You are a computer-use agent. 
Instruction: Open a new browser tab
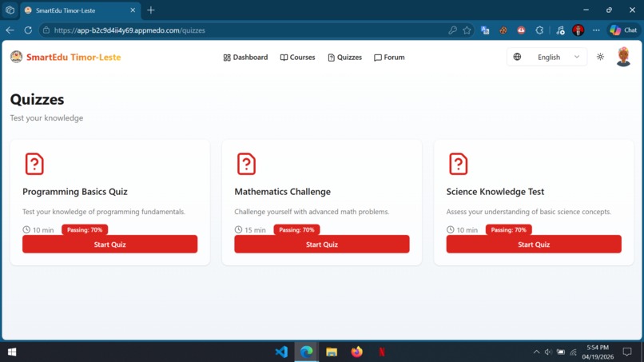[x=151, y=10]
